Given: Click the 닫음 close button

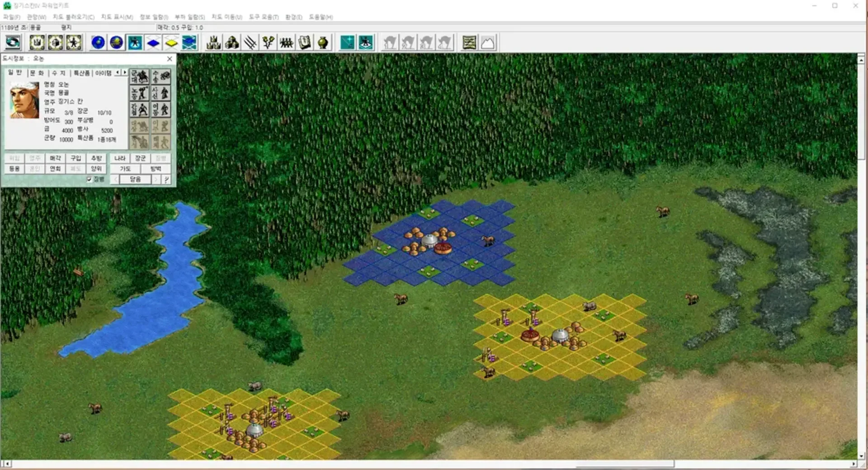Looking at the screenshot, I should coord(135,180).
